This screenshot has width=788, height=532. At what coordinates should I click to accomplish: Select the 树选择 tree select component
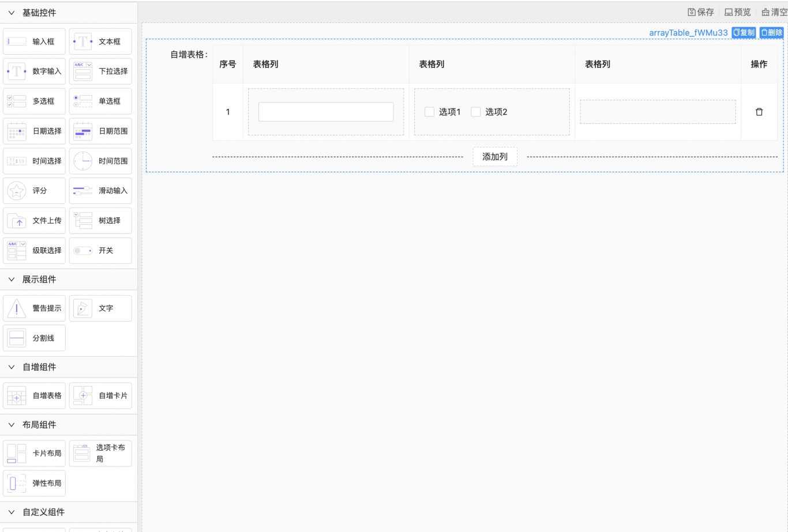point(100,221)
